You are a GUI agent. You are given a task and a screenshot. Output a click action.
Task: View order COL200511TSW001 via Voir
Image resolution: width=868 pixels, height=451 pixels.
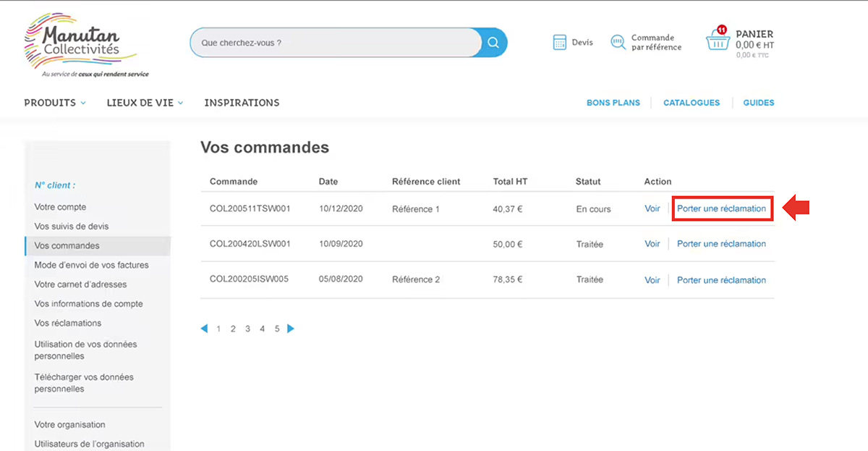pos(652,208)
